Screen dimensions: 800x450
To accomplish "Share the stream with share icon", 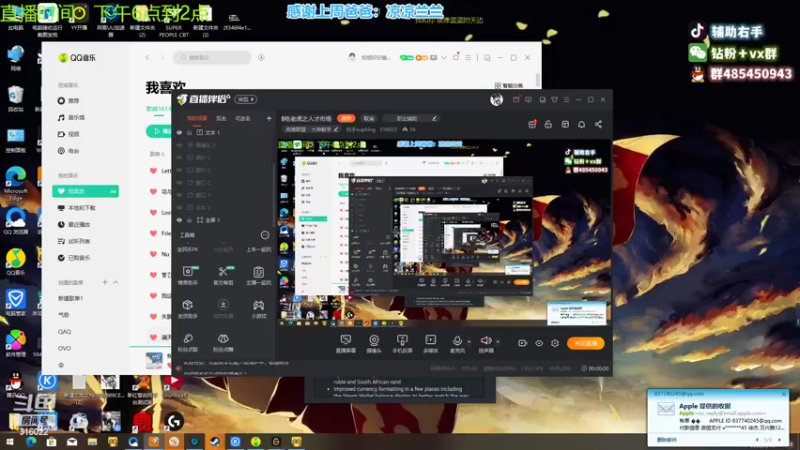I will (598, 124).
